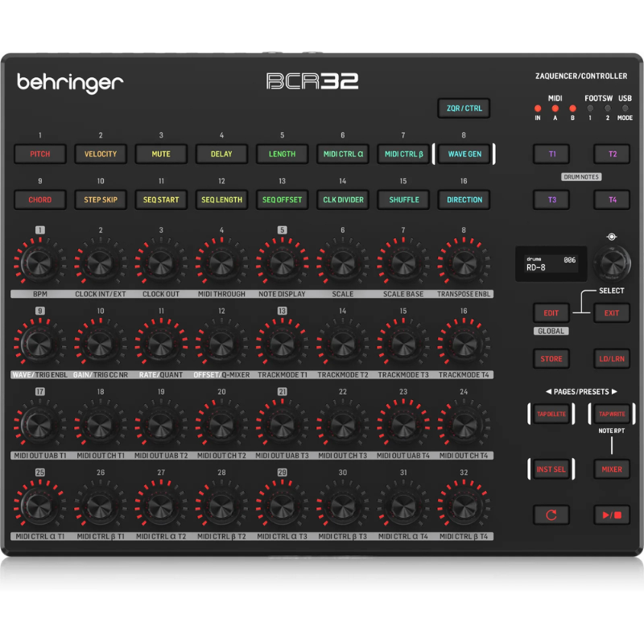The height and width of the screenshot is (644, 644).
Task: Click the MIDI OUT UAB T3 knob 21
Action: 281,424
